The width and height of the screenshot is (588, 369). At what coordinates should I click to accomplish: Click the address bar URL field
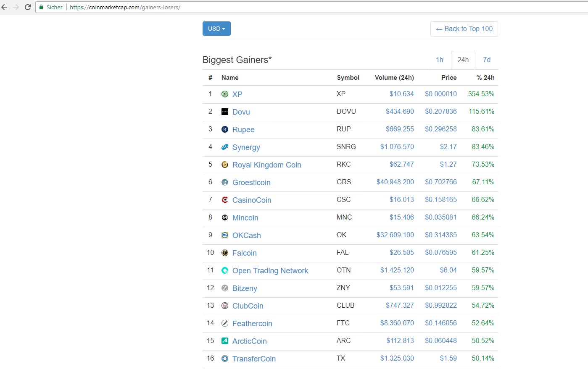311,7
